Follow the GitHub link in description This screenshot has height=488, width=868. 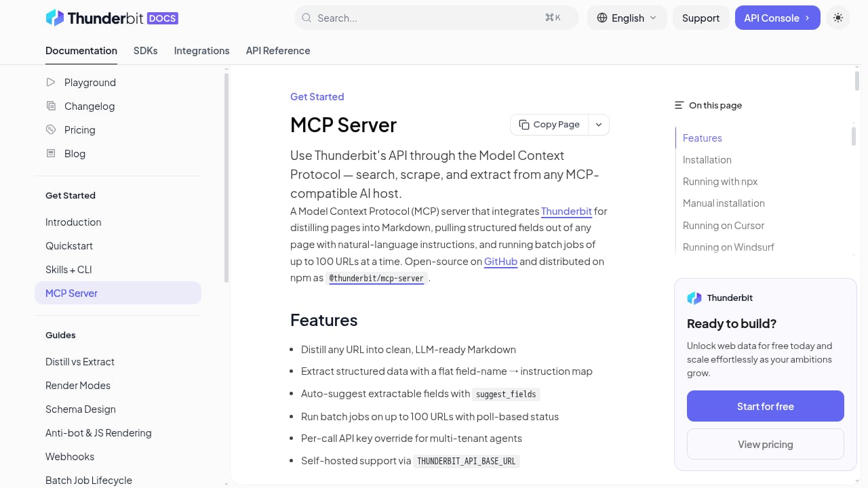click(500, 261)
